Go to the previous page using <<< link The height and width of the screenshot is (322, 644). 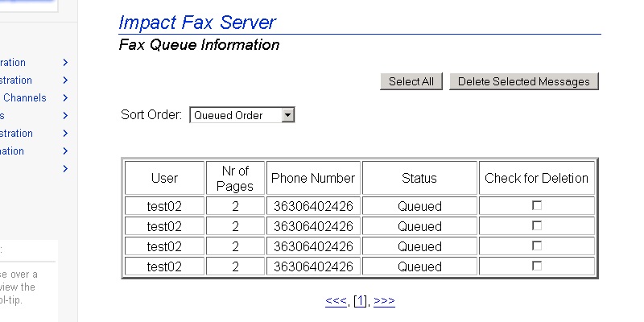point(335,301)
